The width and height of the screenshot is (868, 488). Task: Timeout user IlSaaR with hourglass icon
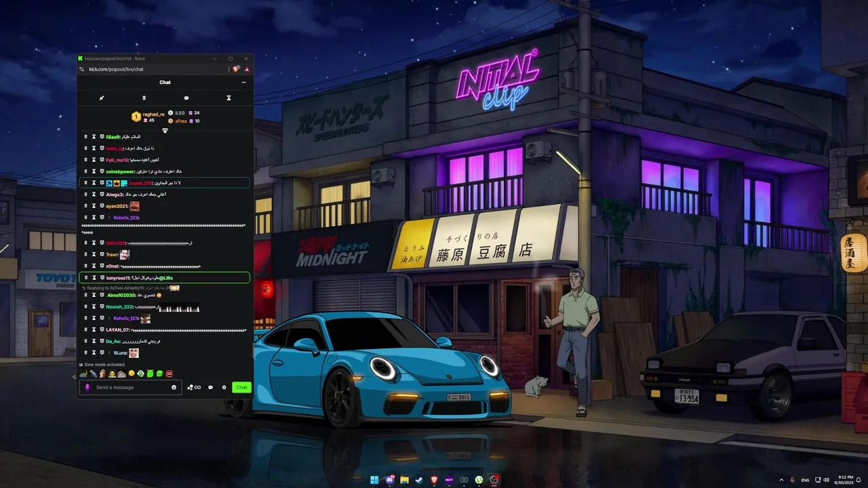click(94, 137)
